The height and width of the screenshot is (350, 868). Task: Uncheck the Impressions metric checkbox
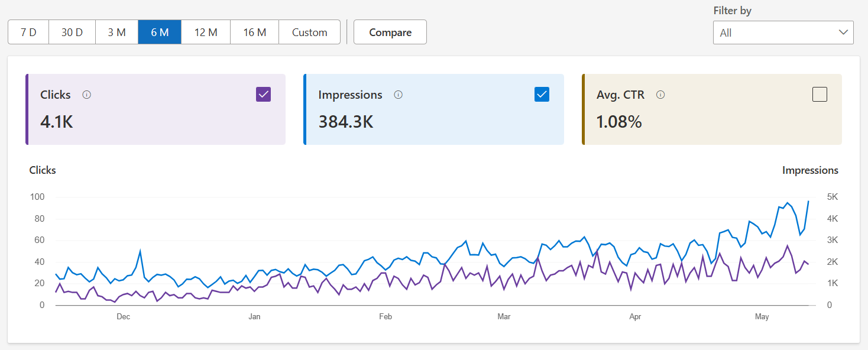(542, 95)
